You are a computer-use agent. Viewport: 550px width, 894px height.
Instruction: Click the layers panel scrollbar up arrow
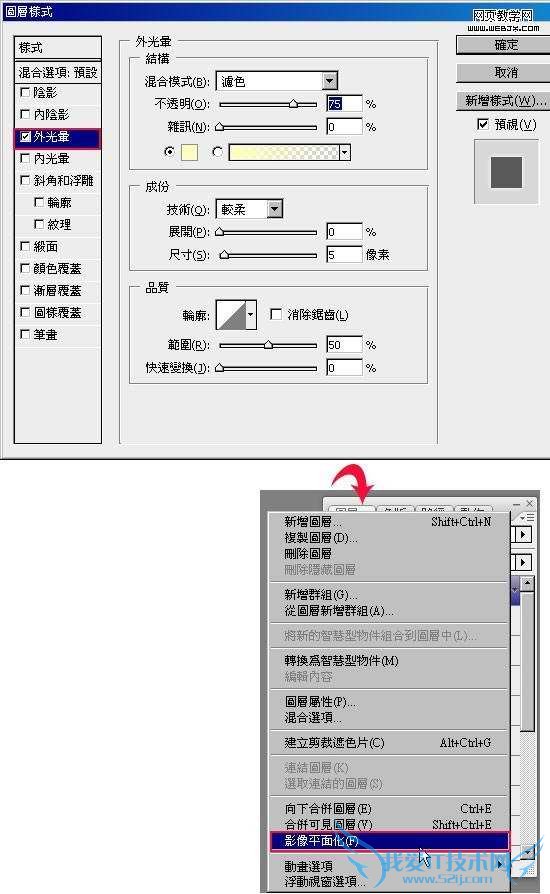(x=527, y=583)
